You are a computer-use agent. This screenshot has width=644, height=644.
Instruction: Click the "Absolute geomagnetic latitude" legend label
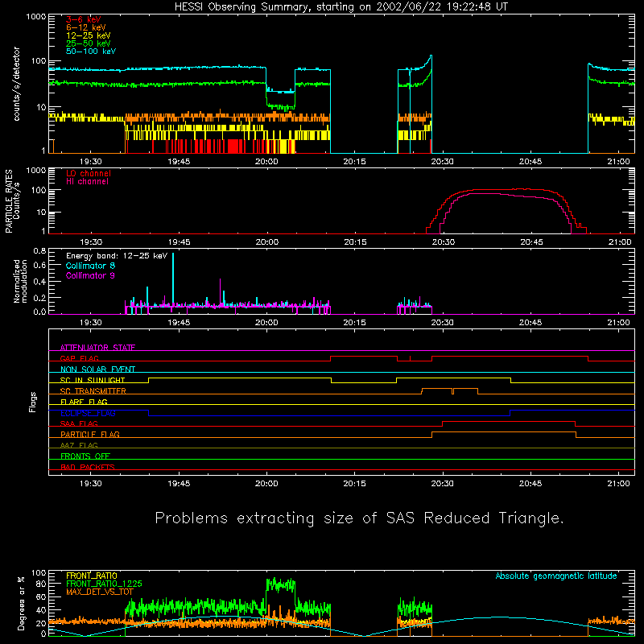click(x=556, y=576)
